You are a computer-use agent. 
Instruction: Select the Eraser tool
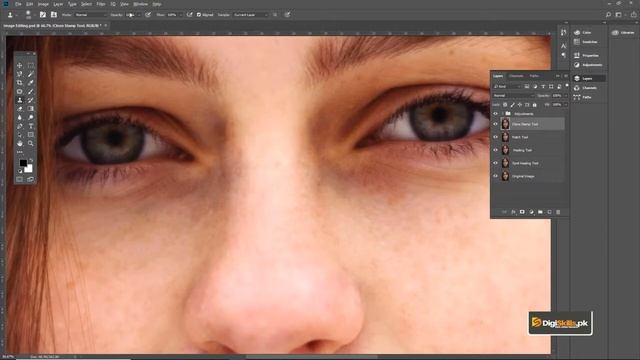point(20,109)
